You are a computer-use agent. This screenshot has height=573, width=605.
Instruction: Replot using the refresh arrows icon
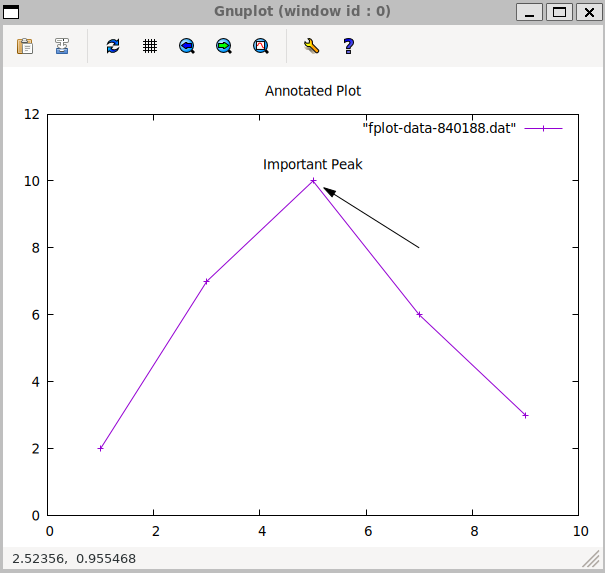tap(113, 46)
